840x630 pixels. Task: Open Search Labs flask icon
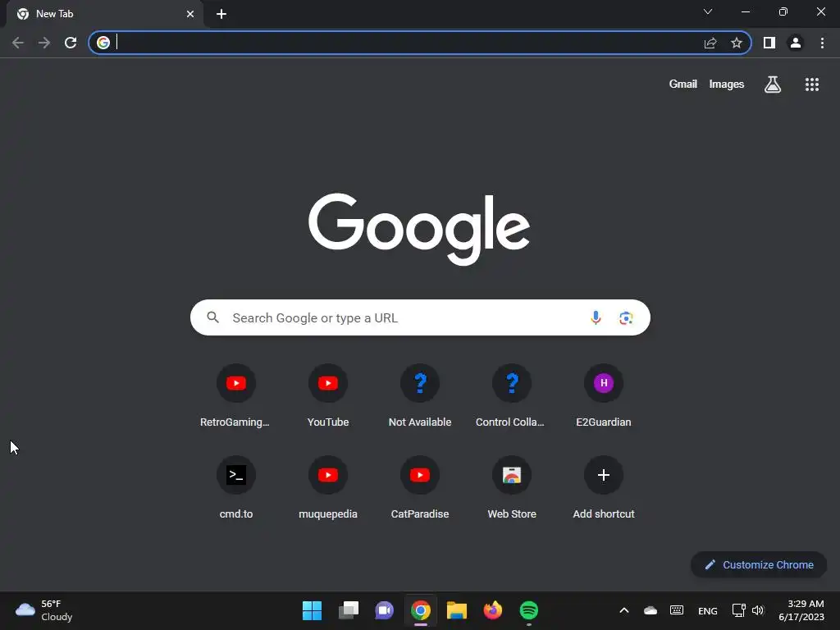click(773, 84)
